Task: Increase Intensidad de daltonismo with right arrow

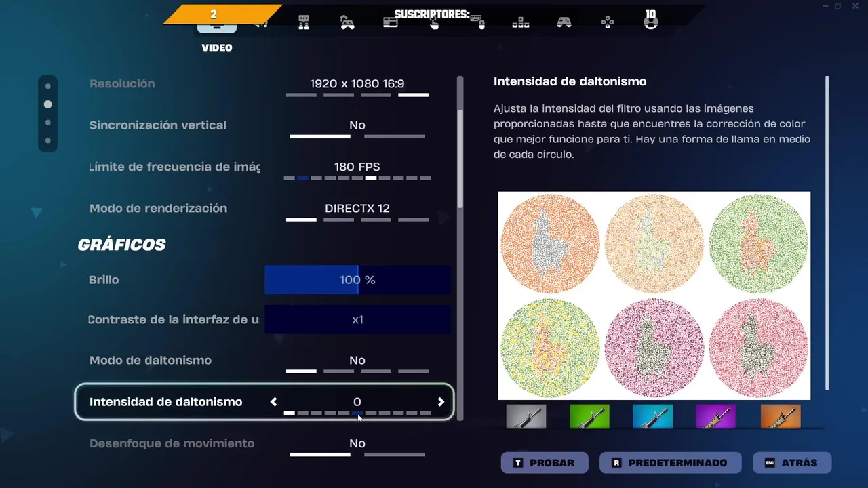Action: click(441, 402)
